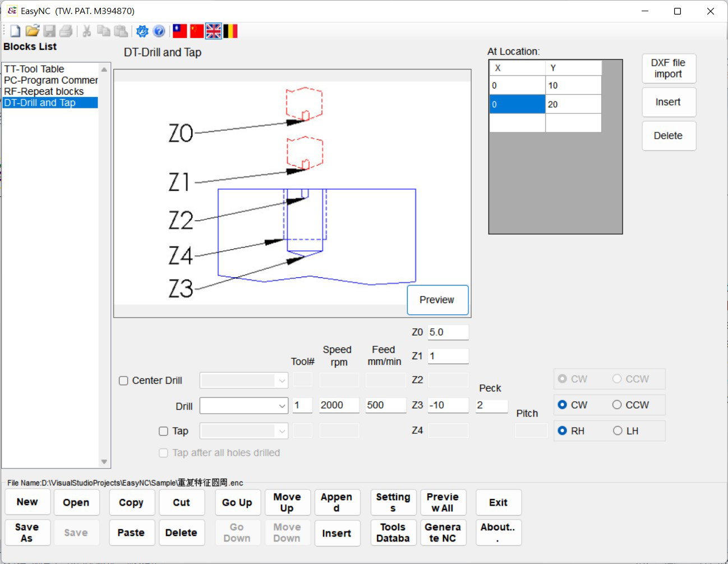The image size is (728, 564).
Task: Select TT-Tool Table in Blocks List
Action: pyautogui.click(x=50, y=69)
